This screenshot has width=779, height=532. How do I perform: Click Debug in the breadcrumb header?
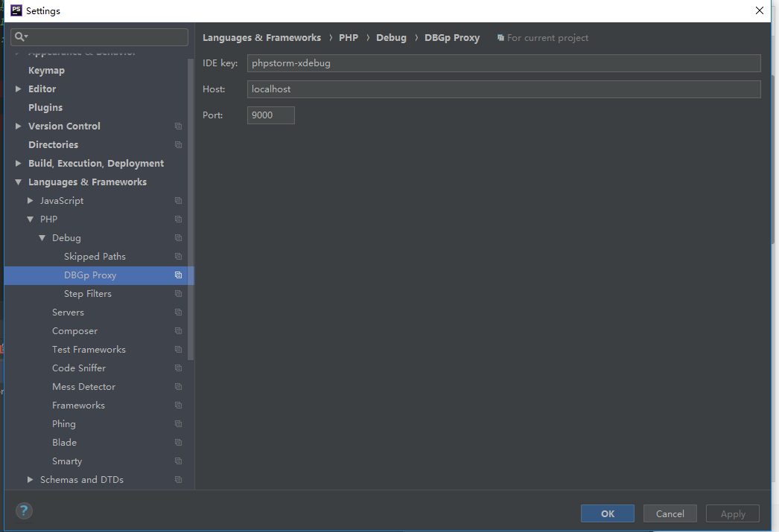click(x=391, y=38)
